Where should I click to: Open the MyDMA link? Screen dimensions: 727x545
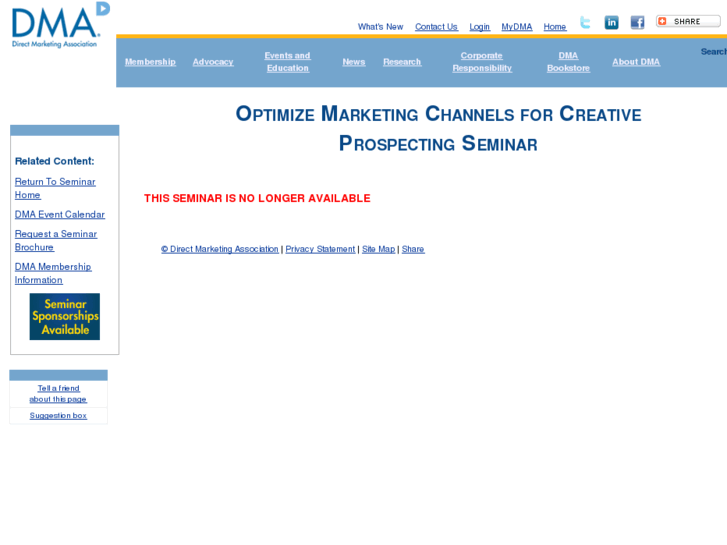tap(517, 26)
